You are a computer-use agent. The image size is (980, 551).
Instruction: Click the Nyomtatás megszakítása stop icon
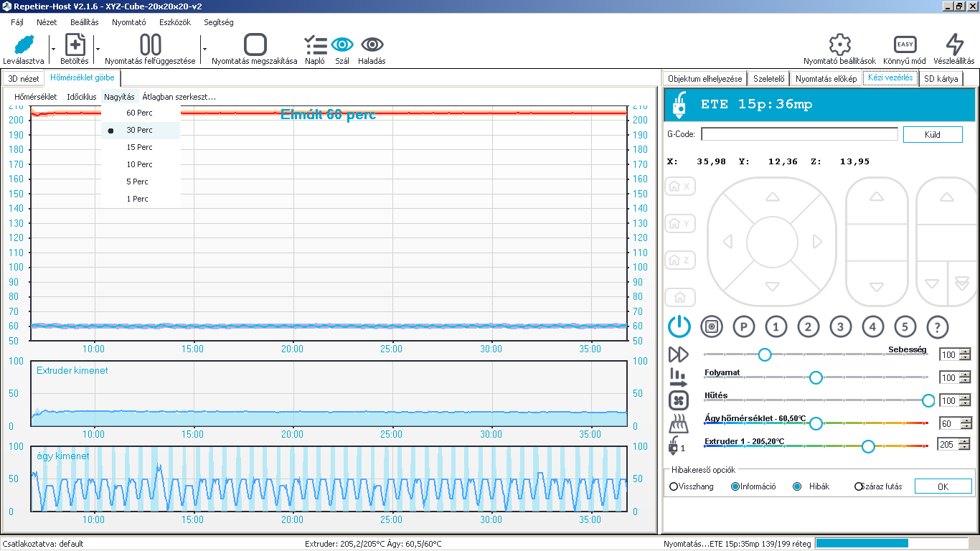click(x=255, y=44)
